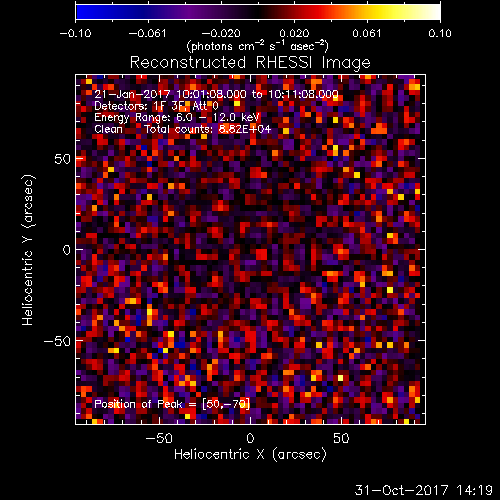Screen dimensions: 500x500
Task: Click the Y-axis tick label '-50'
Action: 57,341
